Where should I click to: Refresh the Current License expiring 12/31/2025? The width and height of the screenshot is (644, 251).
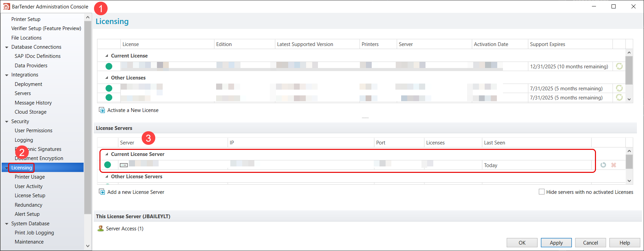pyautogui.click(x=619, y=66)
